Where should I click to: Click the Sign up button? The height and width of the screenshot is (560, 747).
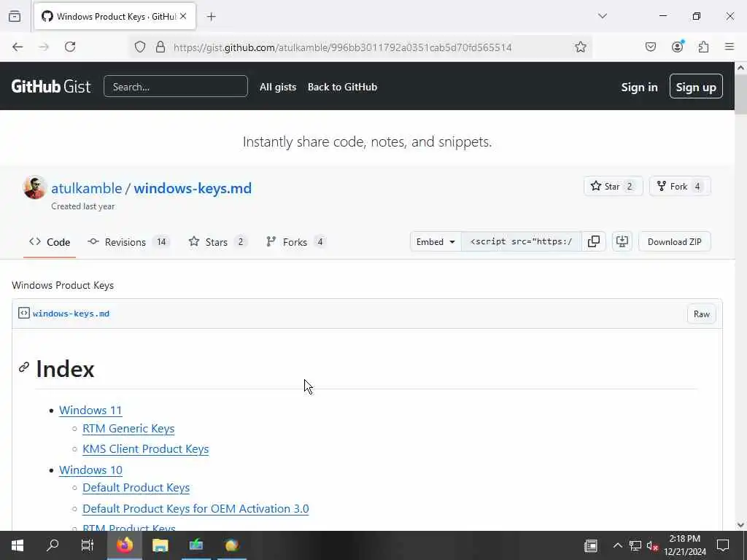(x=696, y=87)
